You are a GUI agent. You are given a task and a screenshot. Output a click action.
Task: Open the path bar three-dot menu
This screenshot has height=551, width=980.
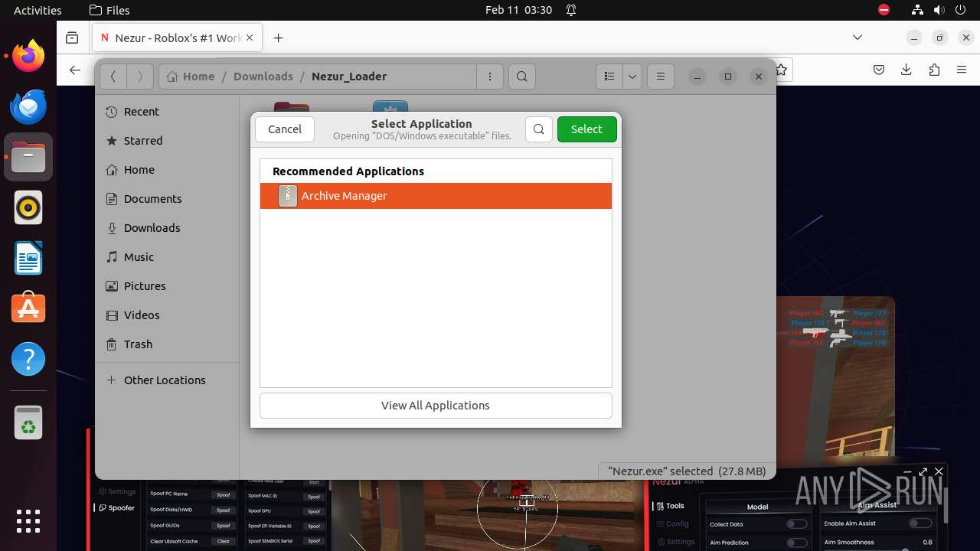coord(490,77)
